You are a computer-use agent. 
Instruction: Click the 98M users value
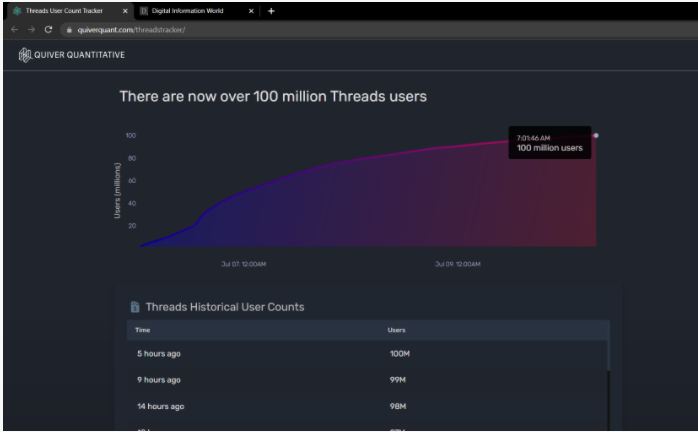[x=398, y=406]
